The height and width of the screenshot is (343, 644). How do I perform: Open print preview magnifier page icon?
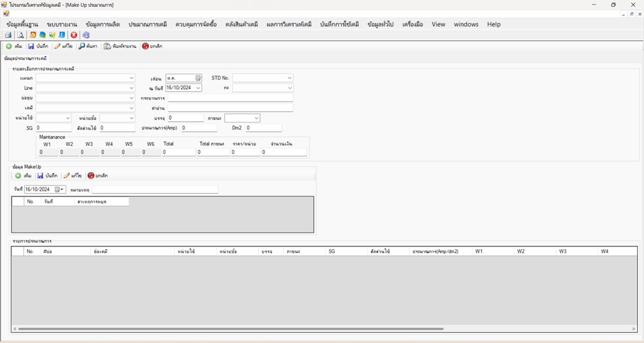20,35
